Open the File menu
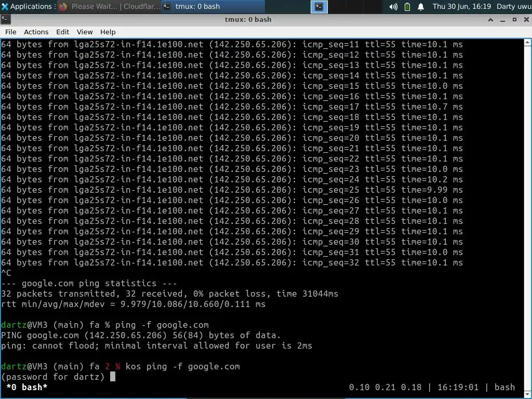This screenshot has width=532, height=399. click(x=10, y=32)
